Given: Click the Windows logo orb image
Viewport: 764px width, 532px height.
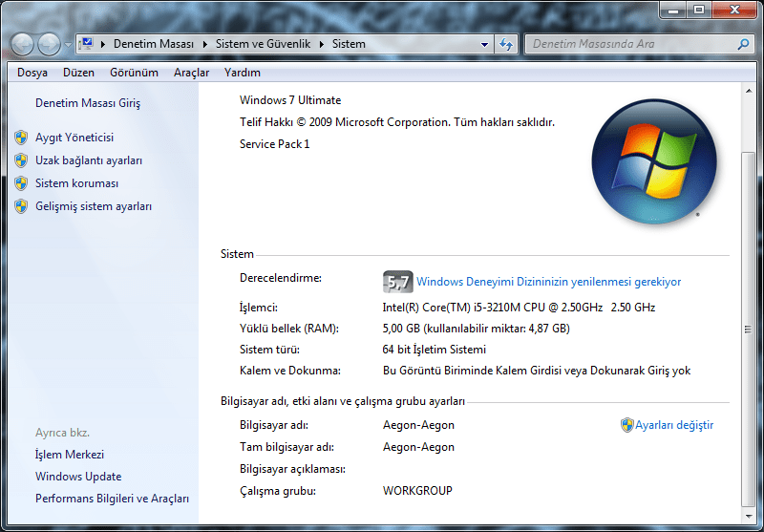Looking at the screenshot, I should click(x=654, y=161).
